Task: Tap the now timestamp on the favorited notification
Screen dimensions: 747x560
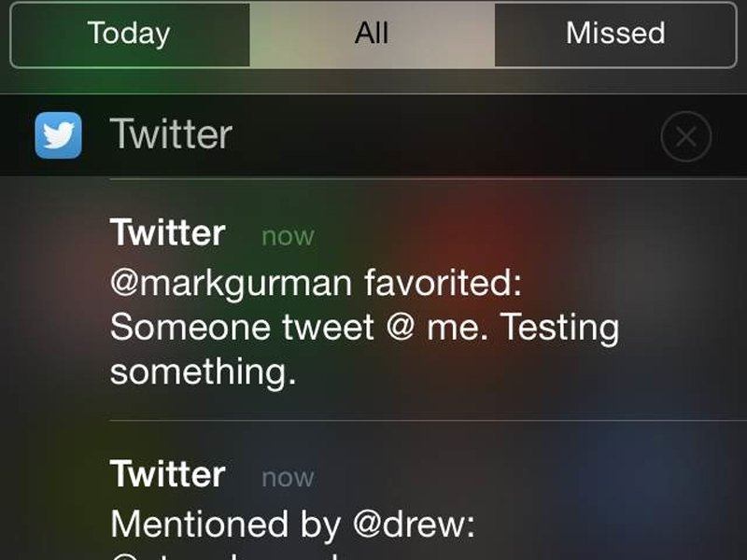Action: [288, 236]
